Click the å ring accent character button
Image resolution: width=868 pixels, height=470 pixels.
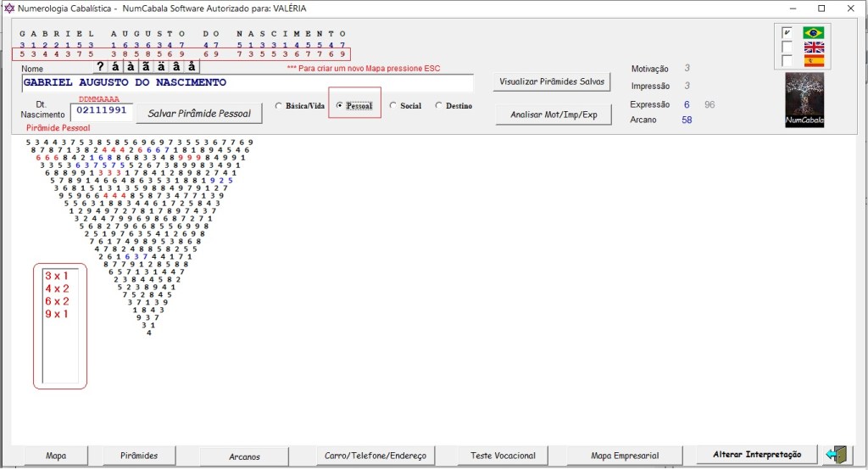(x=192, y=66)
